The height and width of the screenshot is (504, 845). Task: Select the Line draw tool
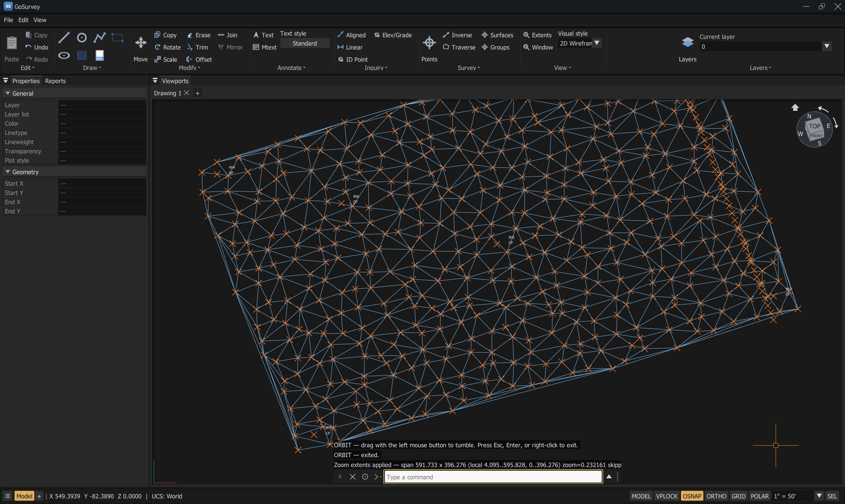pos(64,37)
